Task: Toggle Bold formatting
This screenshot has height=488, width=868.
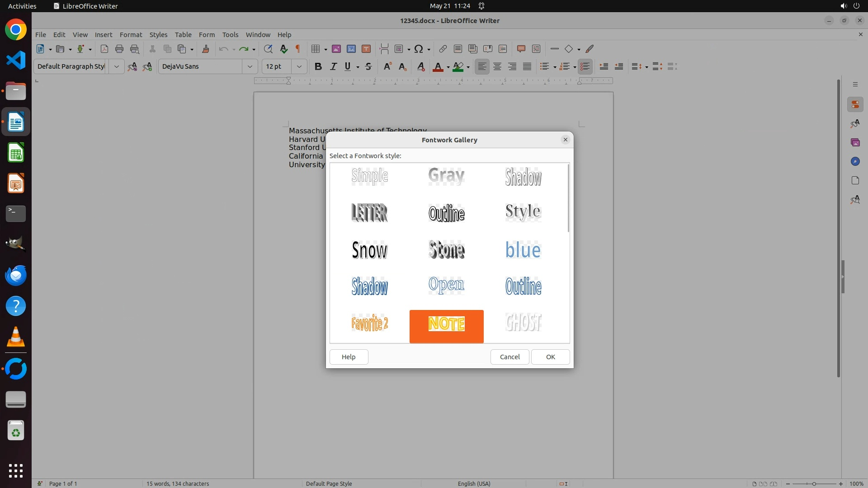Action: click(x=318, y=66)
